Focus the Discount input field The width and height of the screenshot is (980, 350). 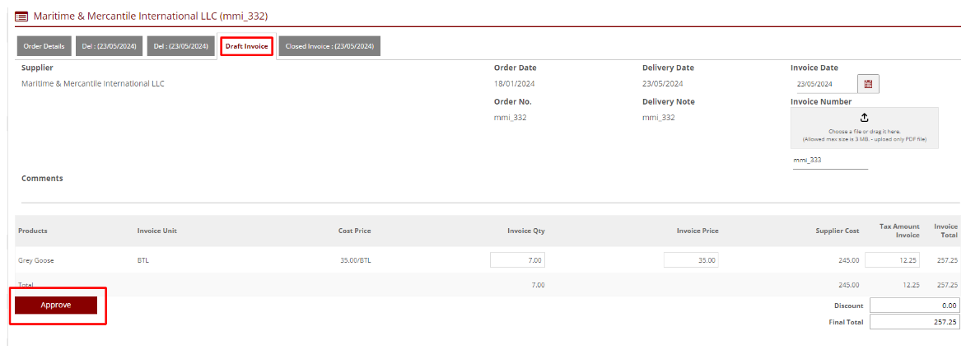[914, 306]
